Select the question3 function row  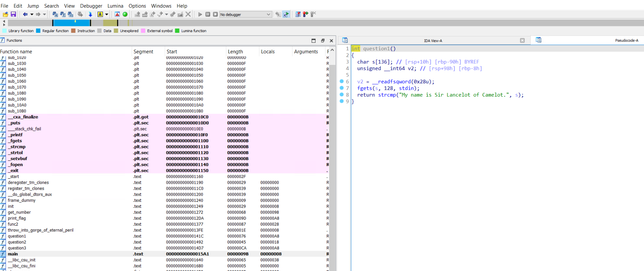164,248
